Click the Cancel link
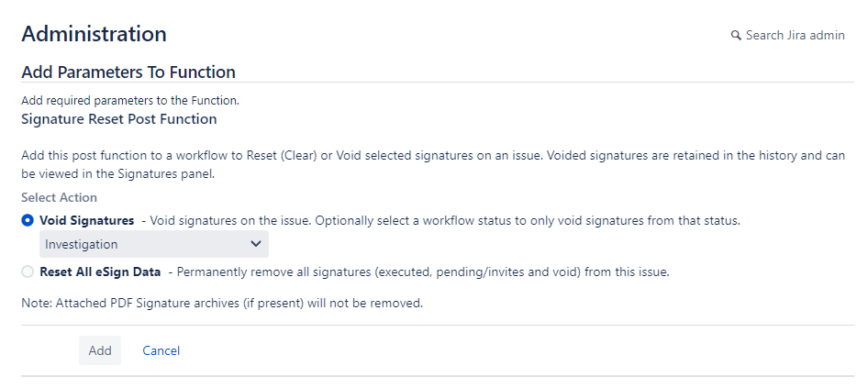The width and height of the screenshot is (868, 388). point(161,350)
